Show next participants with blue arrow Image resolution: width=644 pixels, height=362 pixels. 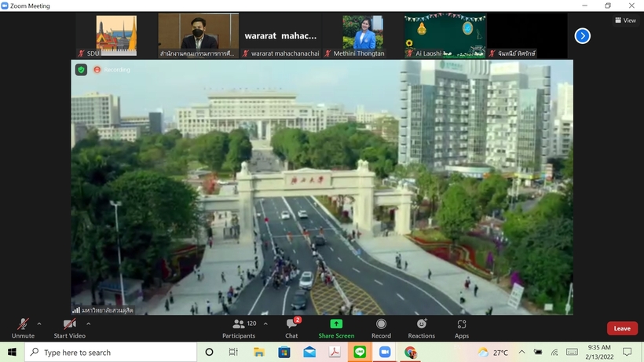click(x=582, y=35)
